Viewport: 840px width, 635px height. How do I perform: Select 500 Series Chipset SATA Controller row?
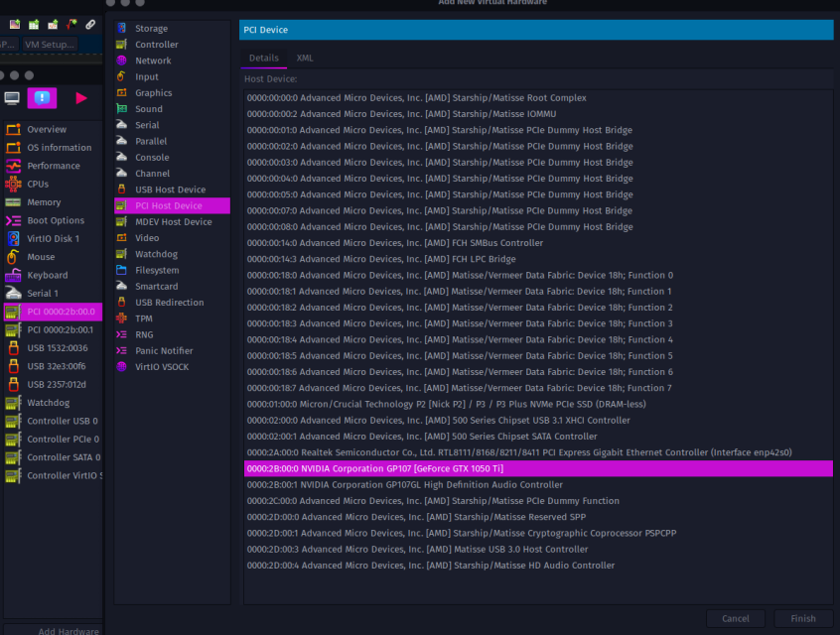(x=538, y=437)
